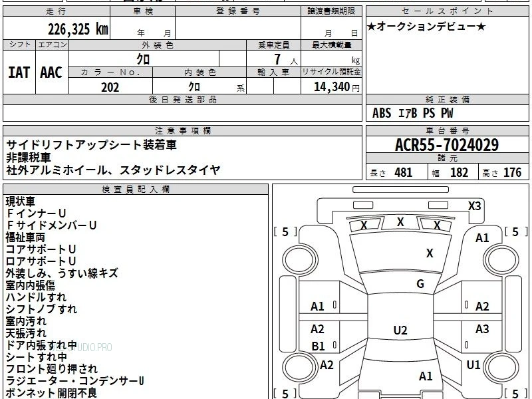Image resolution: width=532 pixels, height=399 pixels.
Task: Select the 非課税車 note
Action: pos(29,158)
